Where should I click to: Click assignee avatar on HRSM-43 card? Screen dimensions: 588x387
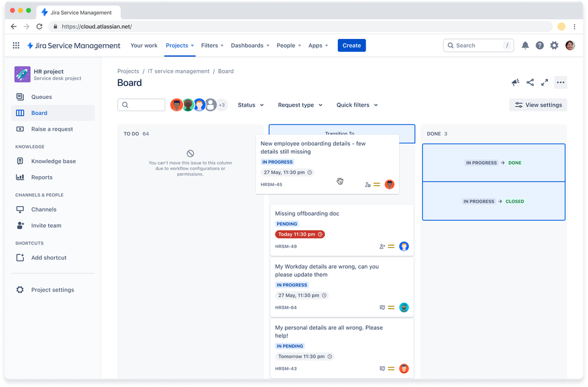[404, 369]
